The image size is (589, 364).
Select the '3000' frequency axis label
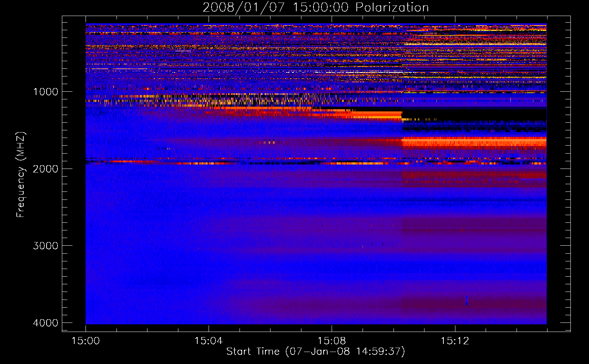click(46, 246)
